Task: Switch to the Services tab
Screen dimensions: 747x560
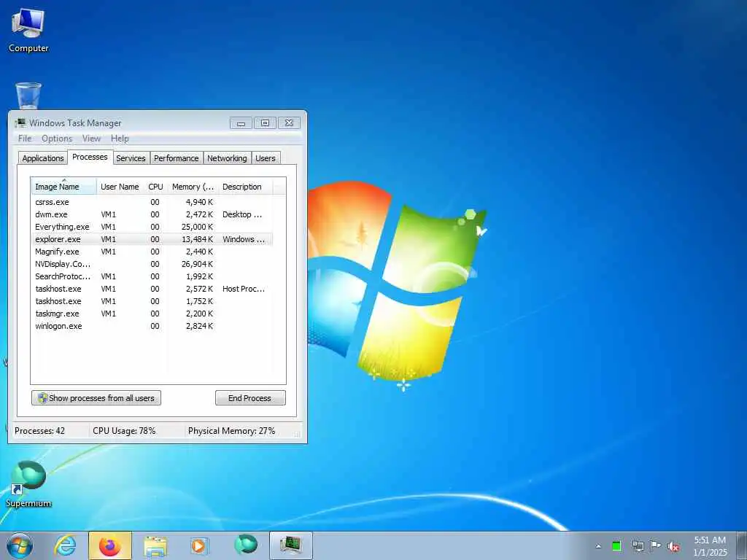Action: [x=131, y=158]
